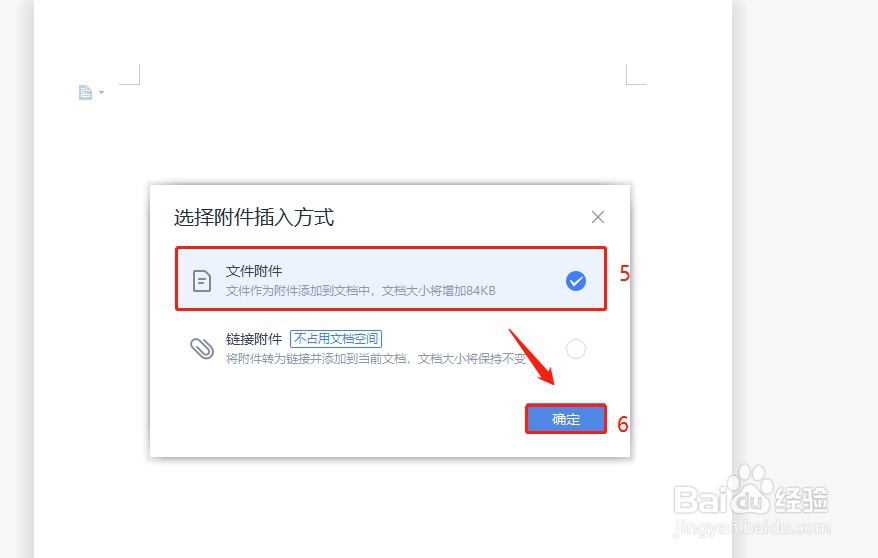Confirm with the 确定 button

[x=566, y=419]
